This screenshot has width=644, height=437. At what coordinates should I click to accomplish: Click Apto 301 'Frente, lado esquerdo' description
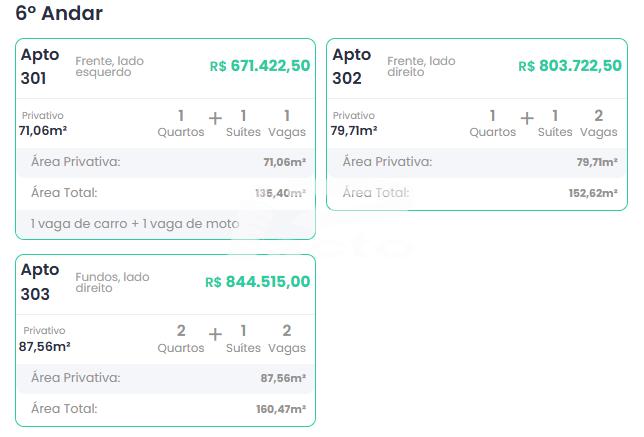(x=109, y=67)
